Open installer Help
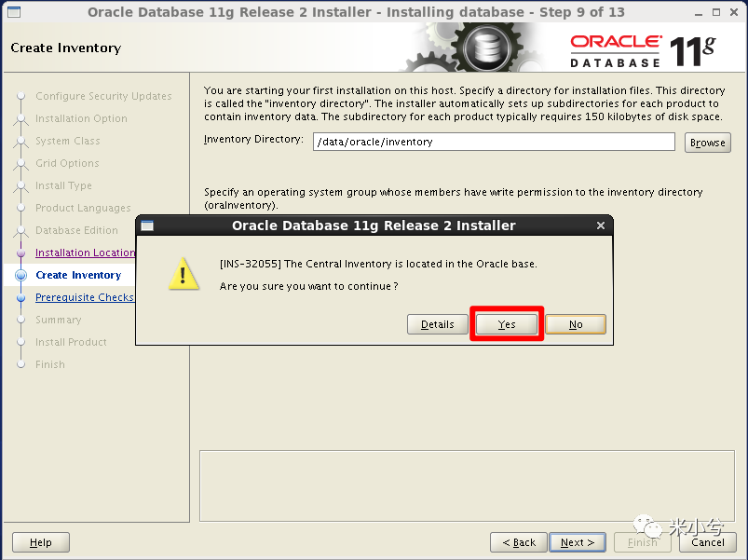748x560 pixels. [x=41, y=542]
